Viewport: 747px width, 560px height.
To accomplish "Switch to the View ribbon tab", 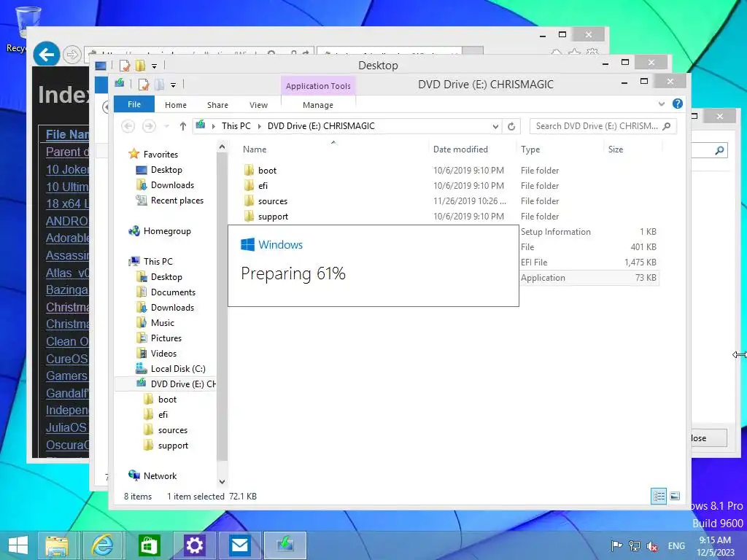I will [259, 105].
